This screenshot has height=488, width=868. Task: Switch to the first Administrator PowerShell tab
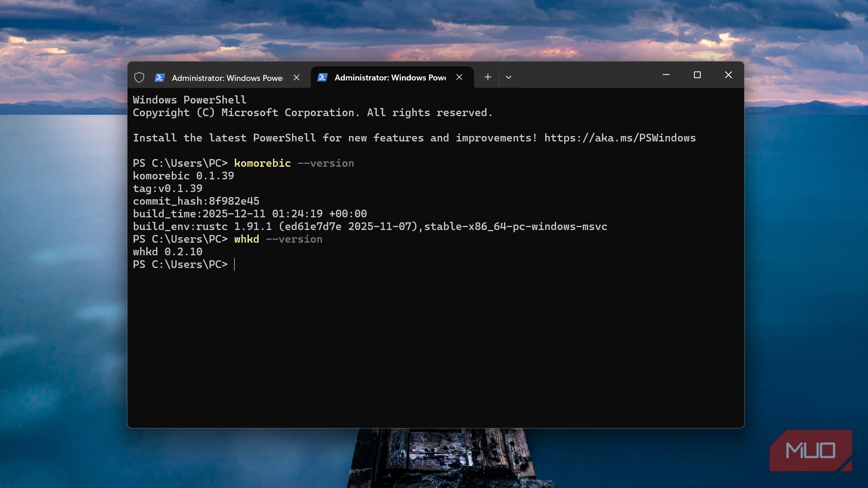[x=228, y=78]
